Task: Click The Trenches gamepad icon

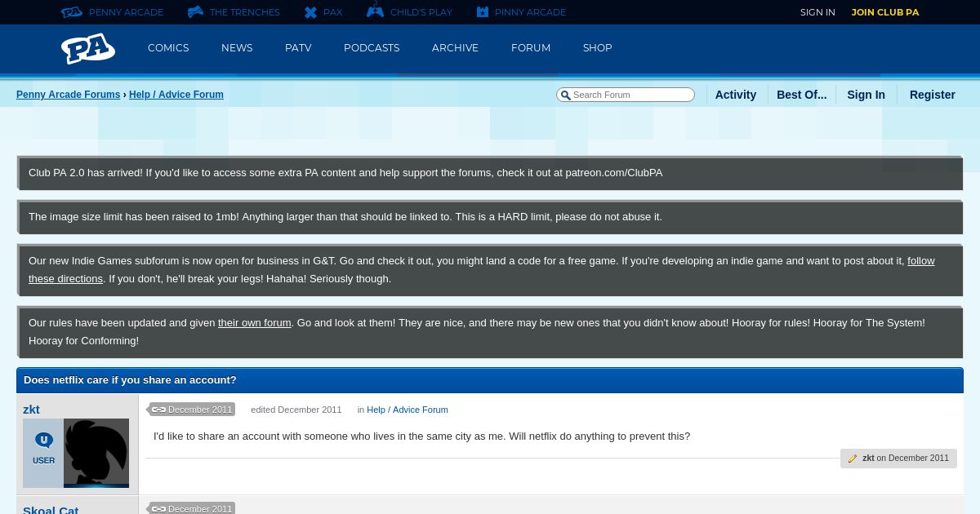Action: pos(195,12)
